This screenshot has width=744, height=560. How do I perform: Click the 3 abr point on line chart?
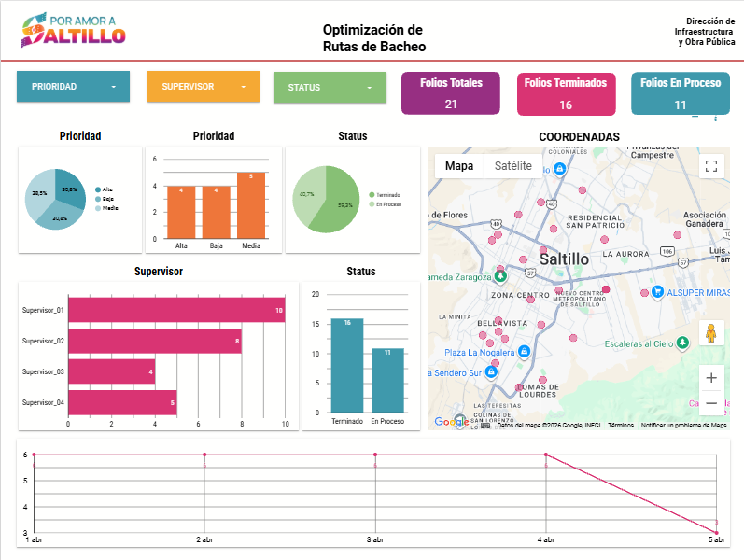coord(375,455)
